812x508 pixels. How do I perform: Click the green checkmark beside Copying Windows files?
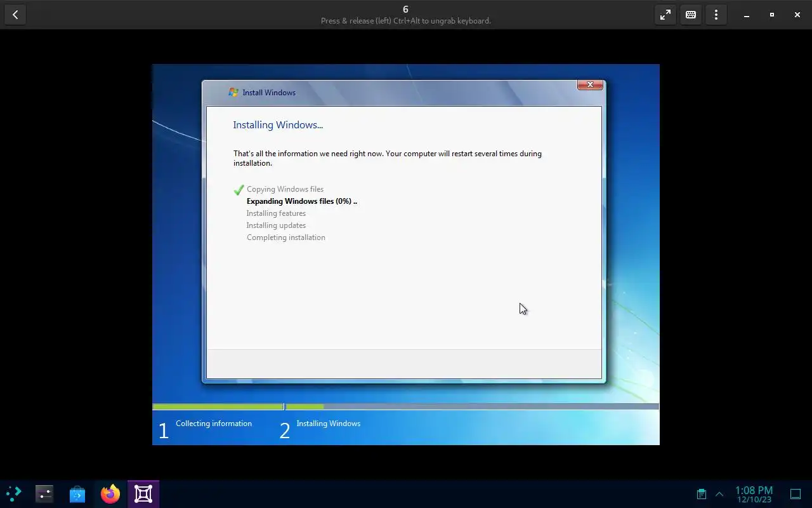[239, 189]
